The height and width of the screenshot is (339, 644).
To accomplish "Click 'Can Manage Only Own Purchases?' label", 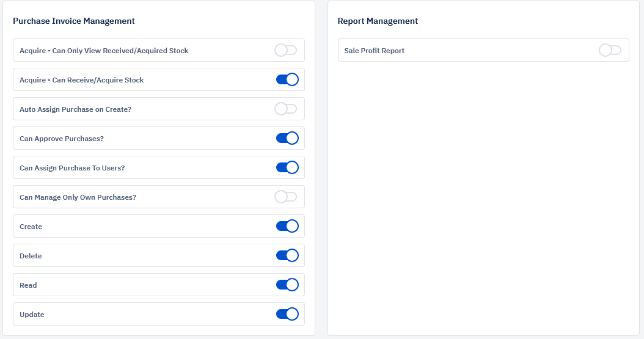I will pos(78,197).
